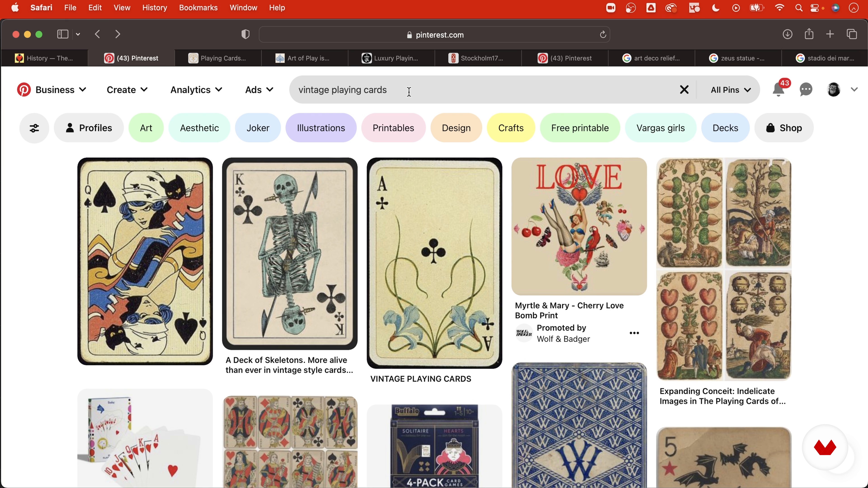Open the profile avatar picture

(833, 90)
